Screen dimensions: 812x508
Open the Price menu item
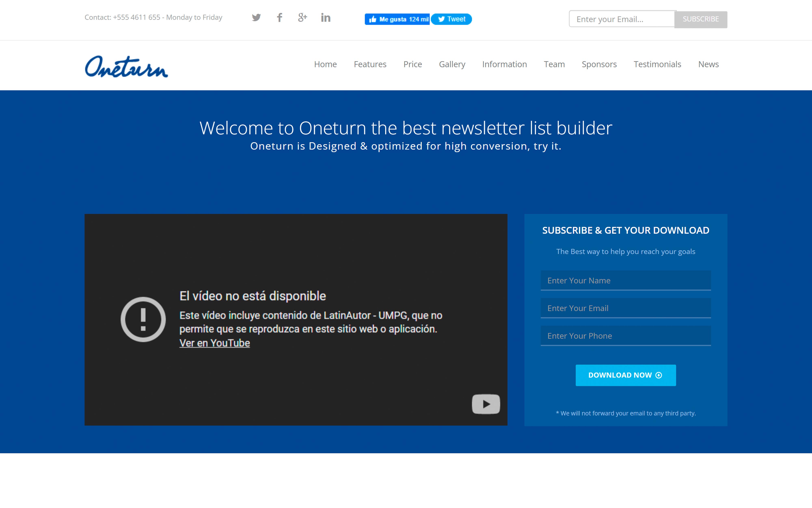coord(413,64)
